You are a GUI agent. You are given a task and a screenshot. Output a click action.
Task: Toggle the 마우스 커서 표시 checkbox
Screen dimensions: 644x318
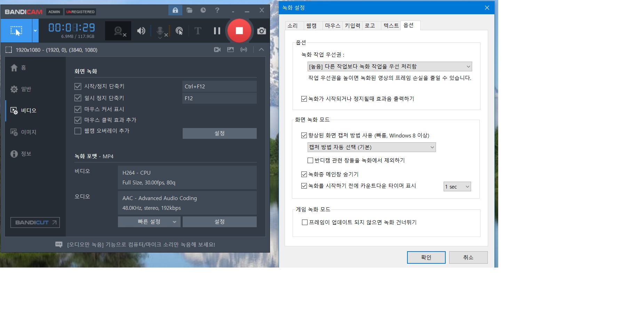coord(78,109)
